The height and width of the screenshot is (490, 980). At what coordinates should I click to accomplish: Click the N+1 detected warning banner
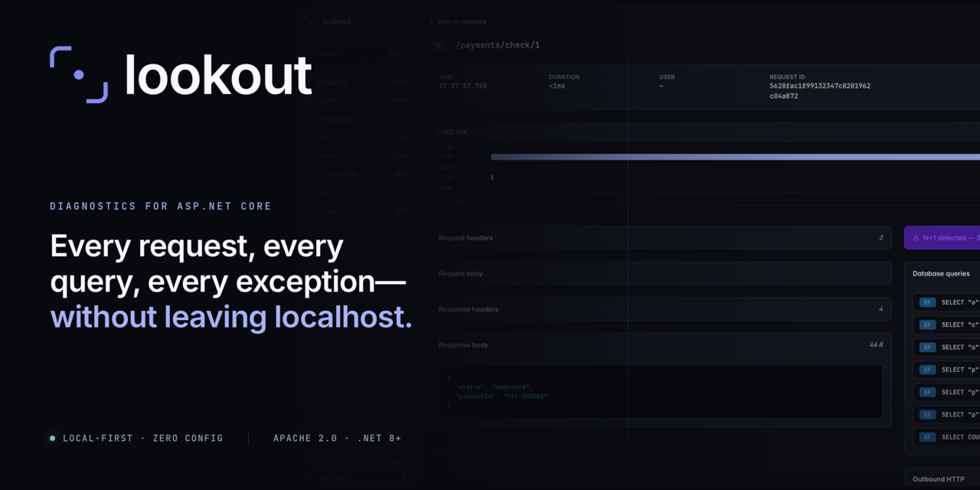tap(942, 238)
